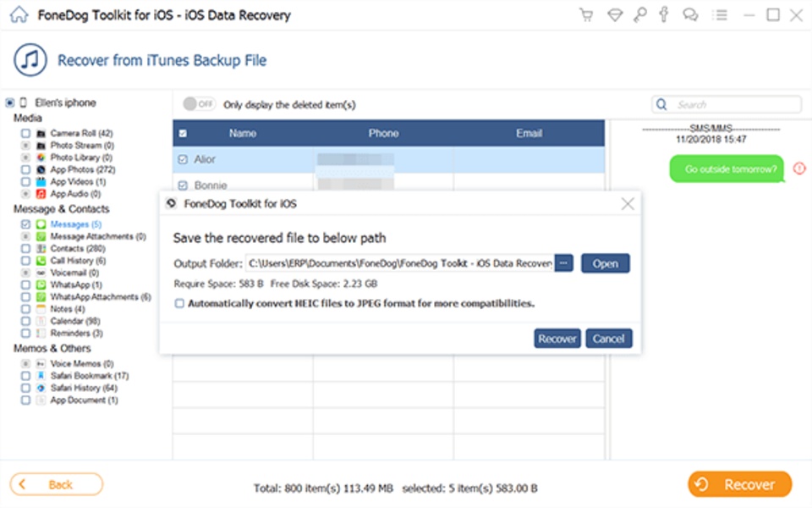Click the Notes icon
Image resolution: width=812 pixels, height=508 pixels.
(x=41, y=309)
